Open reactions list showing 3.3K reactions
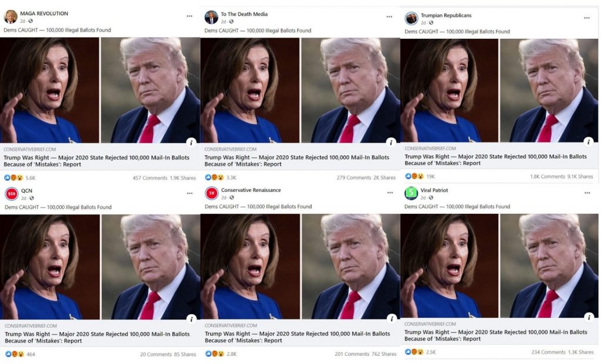 coord(220,178)
